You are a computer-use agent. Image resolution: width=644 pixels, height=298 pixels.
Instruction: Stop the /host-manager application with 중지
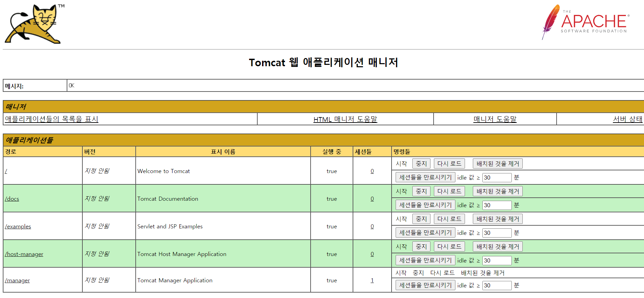point(421,247)
